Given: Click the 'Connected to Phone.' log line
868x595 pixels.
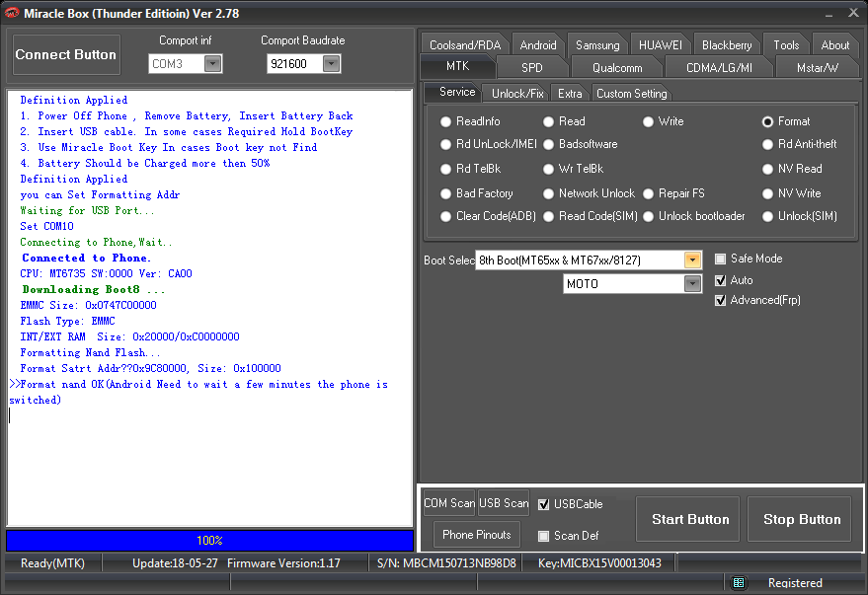Looking at the screenshot, I should pos(86,258).
